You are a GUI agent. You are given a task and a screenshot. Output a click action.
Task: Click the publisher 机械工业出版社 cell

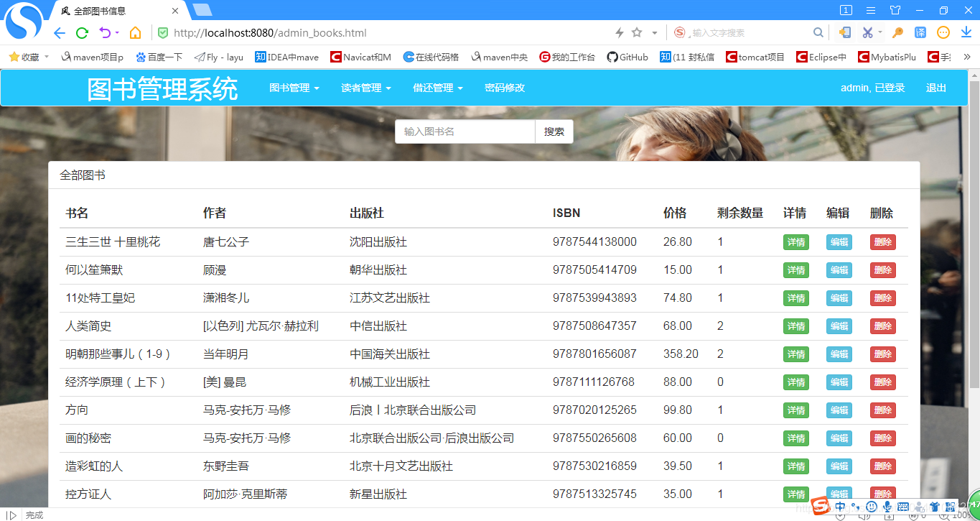pos(390,382)
